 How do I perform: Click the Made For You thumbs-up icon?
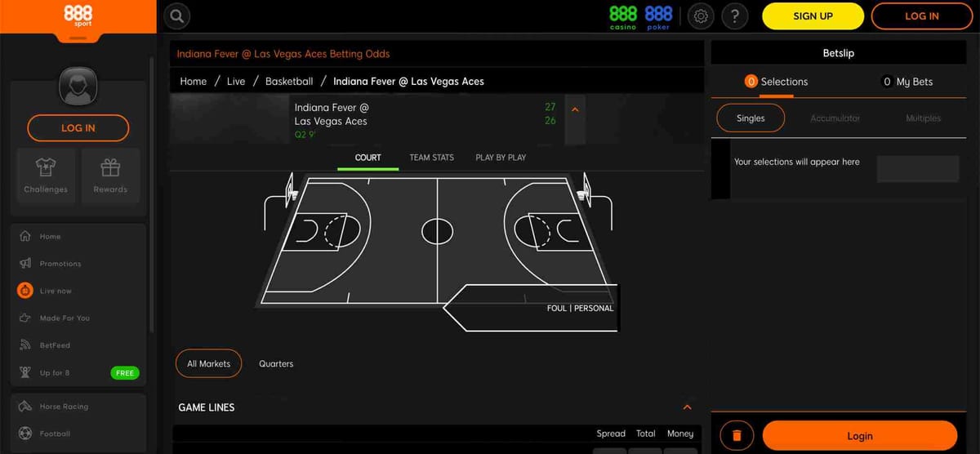25,318
